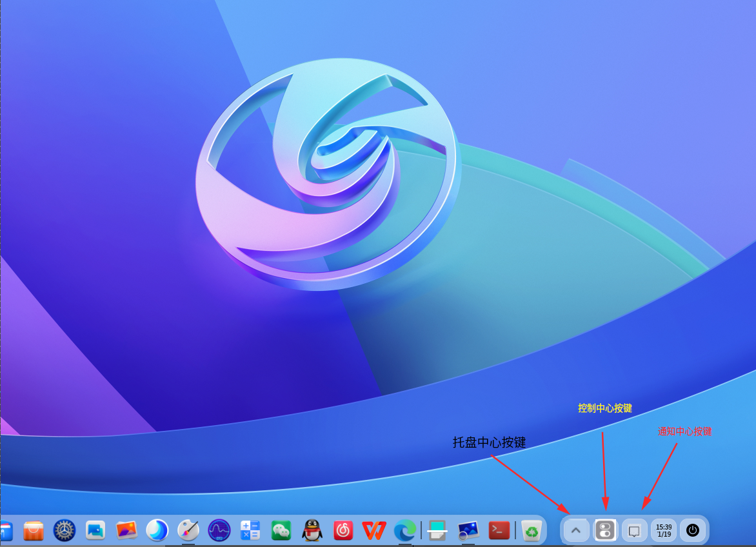Click the power button in the tray
Screen dimensions: 756x547
[x=692, y=530]
